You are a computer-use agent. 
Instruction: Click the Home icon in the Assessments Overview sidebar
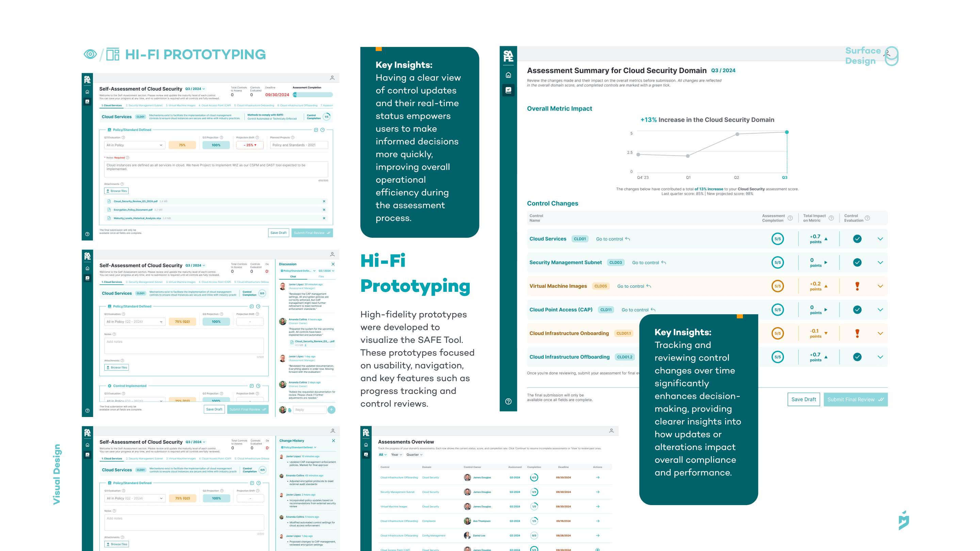click(366, 445)
